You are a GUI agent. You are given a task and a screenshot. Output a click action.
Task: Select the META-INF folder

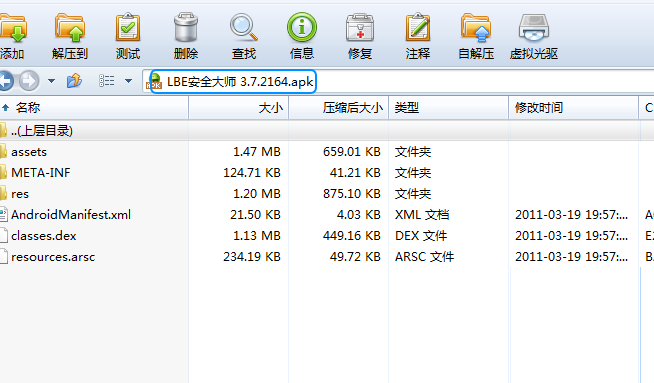tap(41, 173)
